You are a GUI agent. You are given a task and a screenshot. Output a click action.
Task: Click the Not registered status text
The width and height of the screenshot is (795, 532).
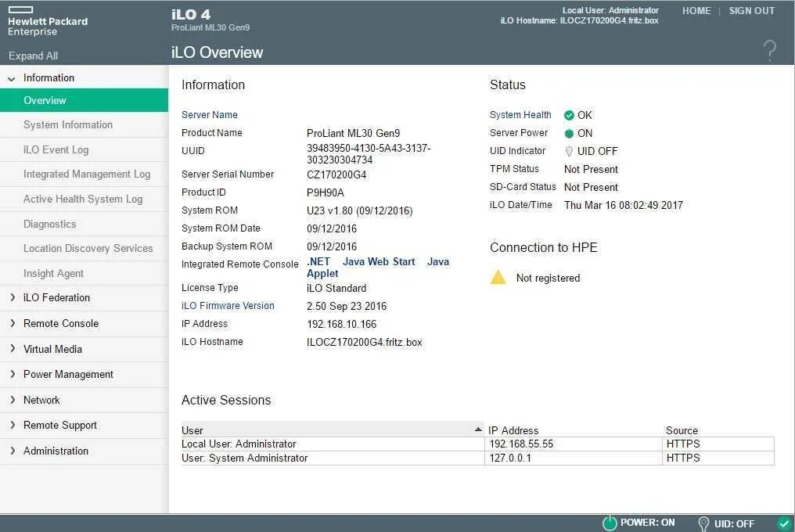point(548,278)
